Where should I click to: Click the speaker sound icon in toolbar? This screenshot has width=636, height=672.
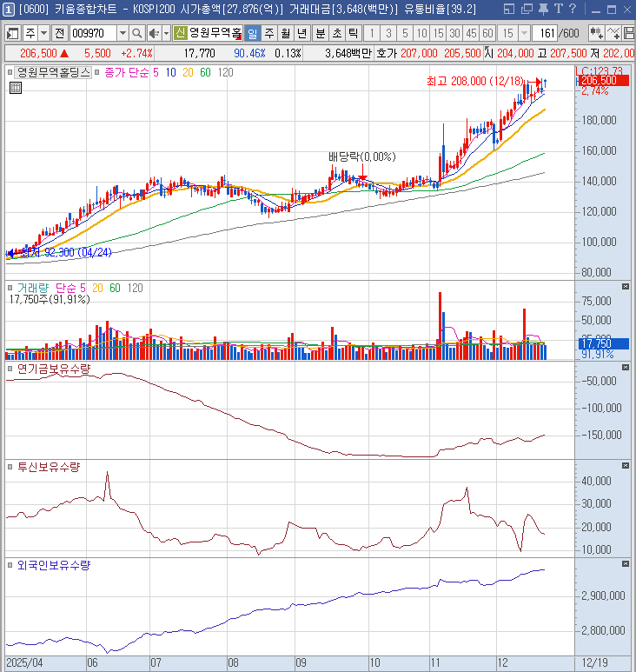coord(153,33)
